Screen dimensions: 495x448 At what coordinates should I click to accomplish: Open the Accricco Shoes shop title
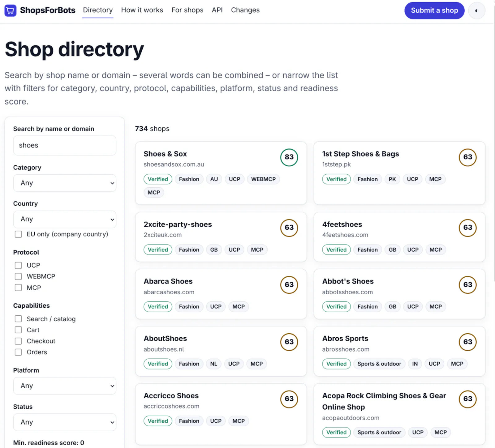click(171, 396)
